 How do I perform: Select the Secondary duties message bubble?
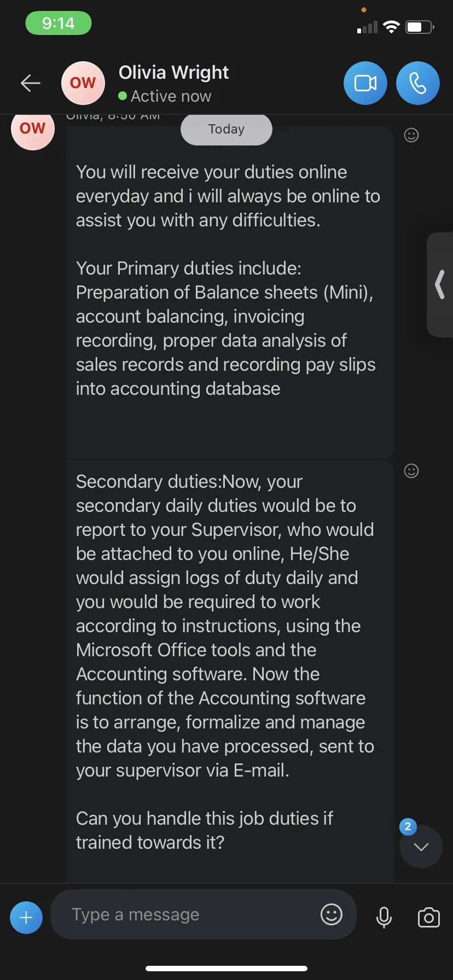230,671
